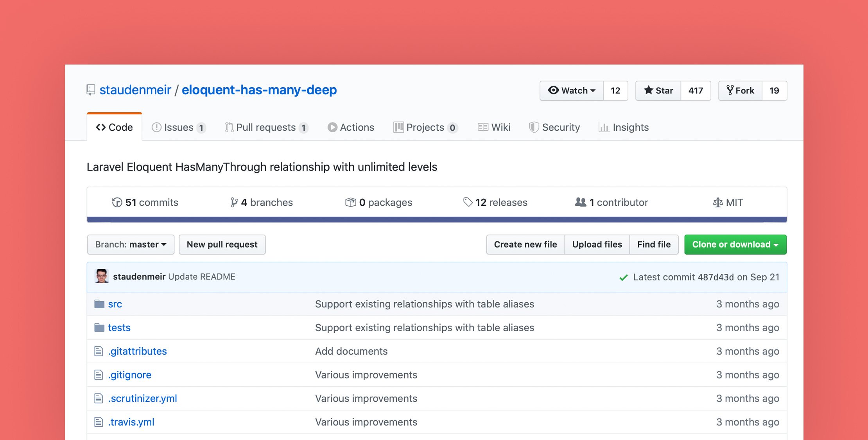Click the people icon next to contributor
The height and width of the screenshot is (440, 868).
581,202
